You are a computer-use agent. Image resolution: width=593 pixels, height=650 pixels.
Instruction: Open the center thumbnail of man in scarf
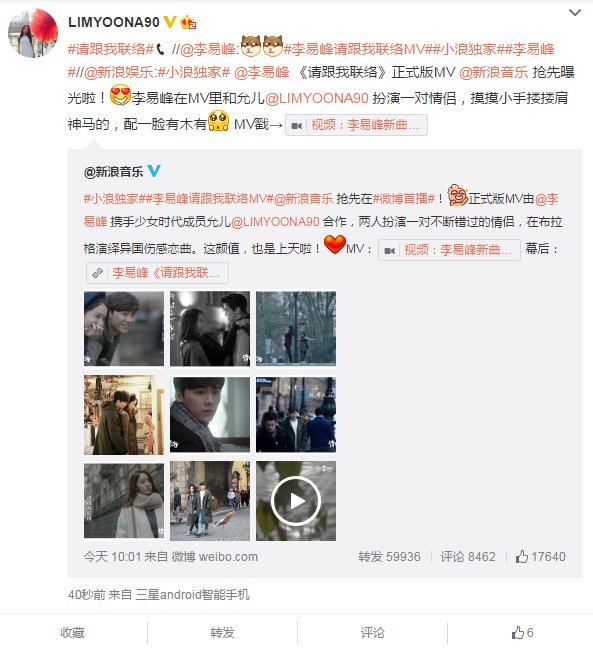click(x=210, y=415)
